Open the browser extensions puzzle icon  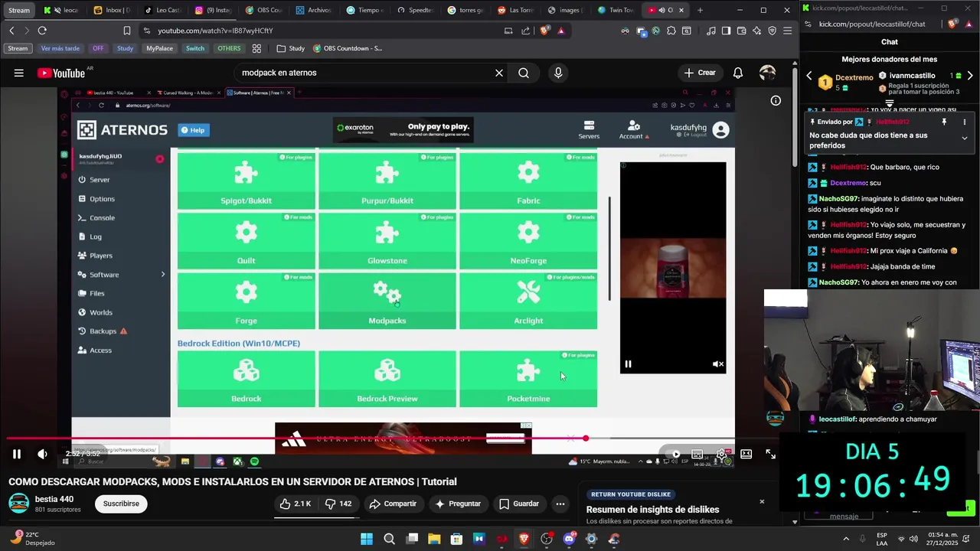[671, 31]
